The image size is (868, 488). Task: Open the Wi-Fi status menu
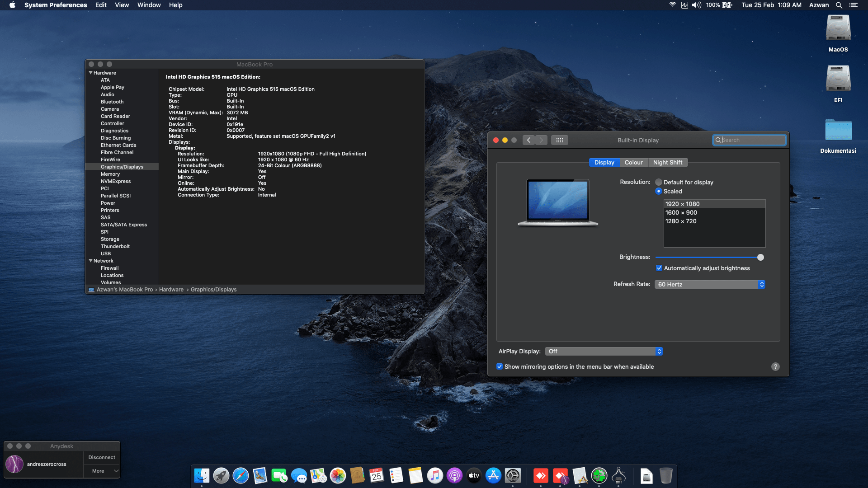(x=673, y=5)
